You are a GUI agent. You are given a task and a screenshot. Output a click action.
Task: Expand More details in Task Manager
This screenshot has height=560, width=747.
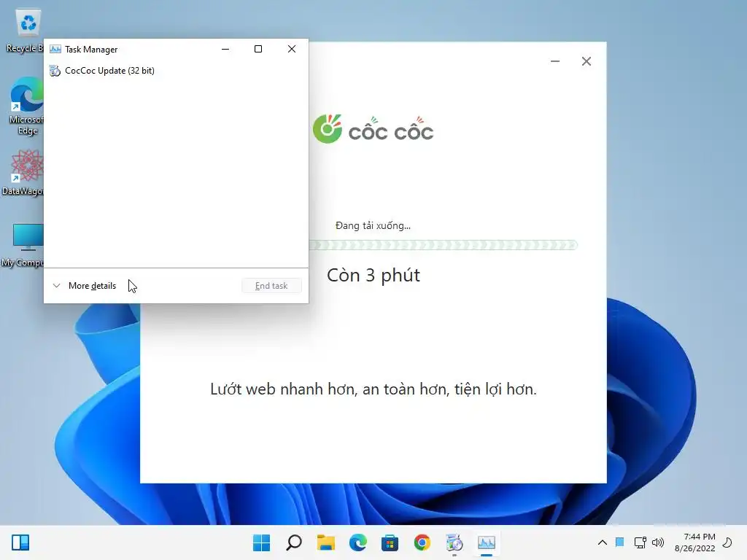[85, 286]
